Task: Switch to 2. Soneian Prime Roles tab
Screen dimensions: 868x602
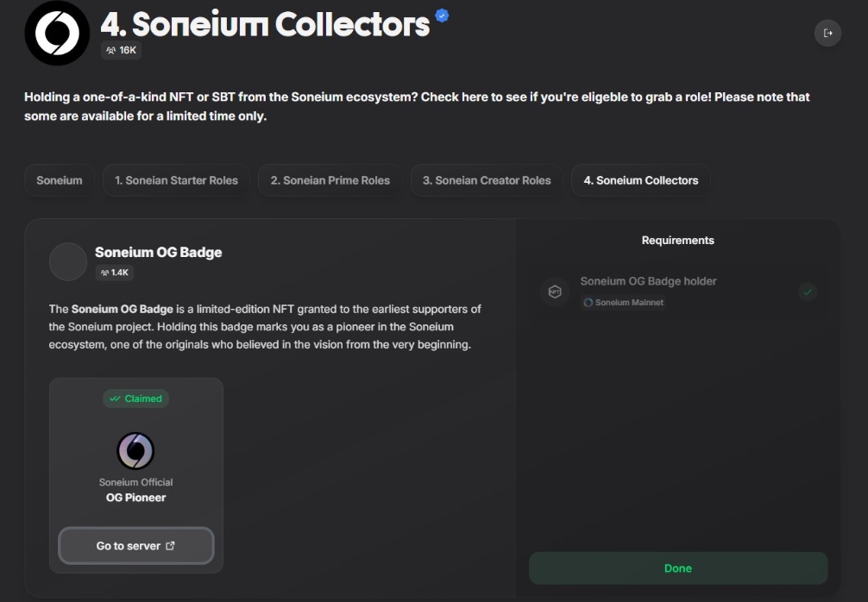Action: [x=330, y=180]
